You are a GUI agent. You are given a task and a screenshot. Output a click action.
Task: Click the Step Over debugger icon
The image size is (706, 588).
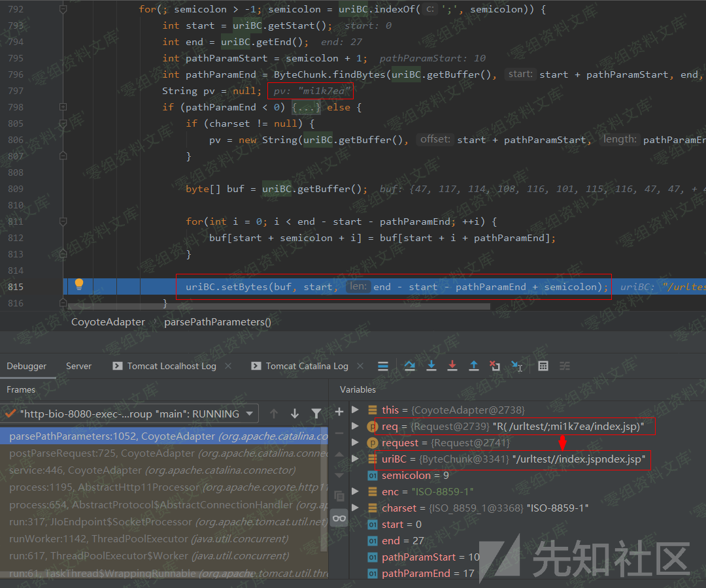(410, 366)
